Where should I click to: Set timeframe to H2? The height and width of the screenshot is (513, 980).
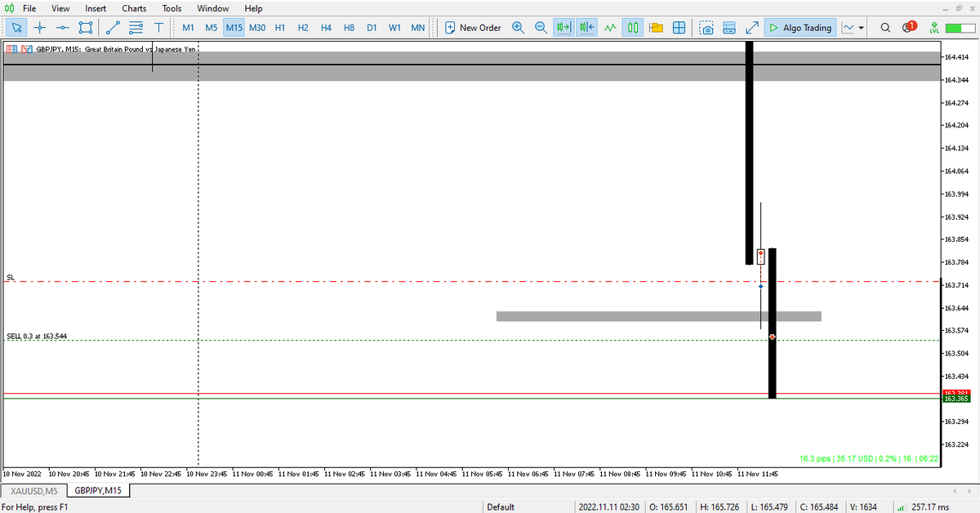pos(303,28)
